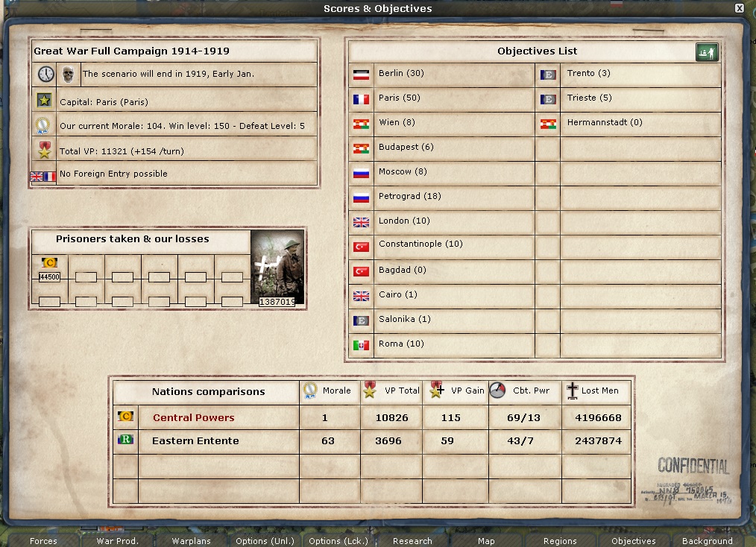
Task: Click the Eastern Entente emblem in comparisons table
Action: 126,440
